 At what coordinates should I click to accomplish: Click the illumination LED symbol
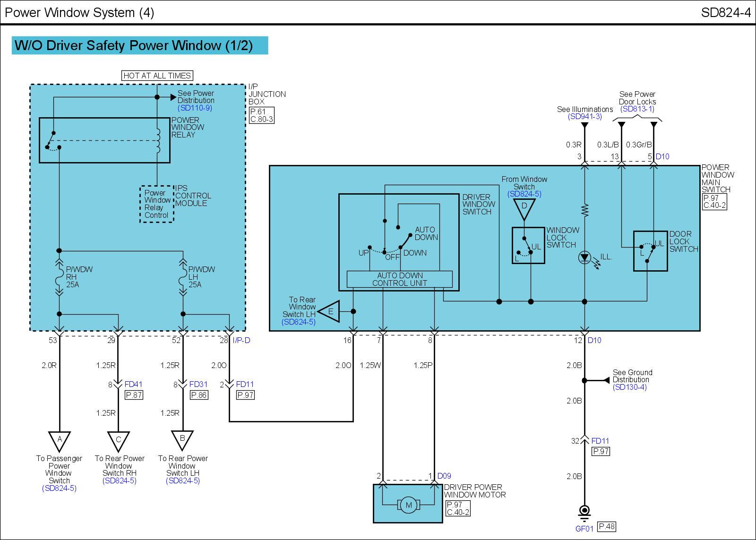585,258
